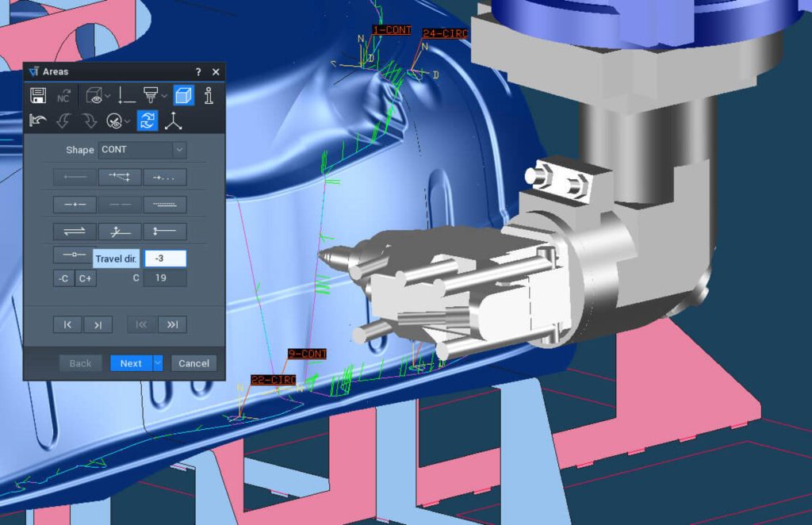Open the information icon
The image size is (812, 525).
click(x=209, y=96)
